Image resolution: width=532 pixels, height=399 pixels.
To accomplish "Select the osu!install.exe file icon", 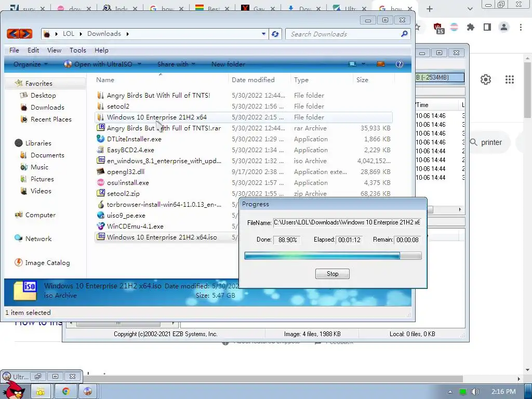I will pos(100,182).
